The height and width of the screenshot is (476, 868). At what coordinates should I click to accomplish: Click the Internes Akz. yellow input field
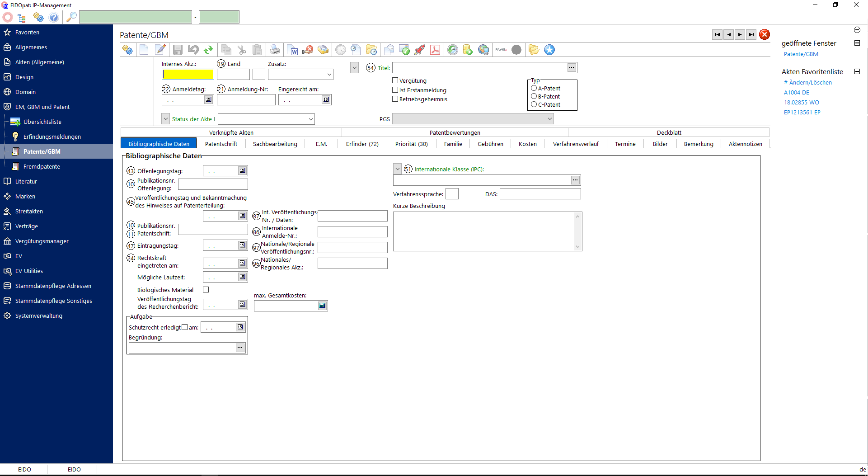(188, 74)
